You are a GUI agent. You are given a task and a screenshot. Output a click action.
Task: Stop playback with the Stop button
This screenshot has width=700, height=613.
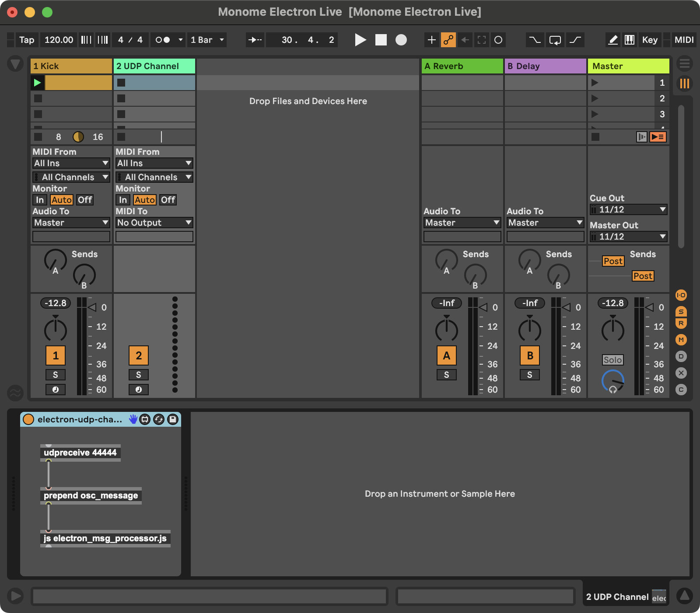(381, 40)
